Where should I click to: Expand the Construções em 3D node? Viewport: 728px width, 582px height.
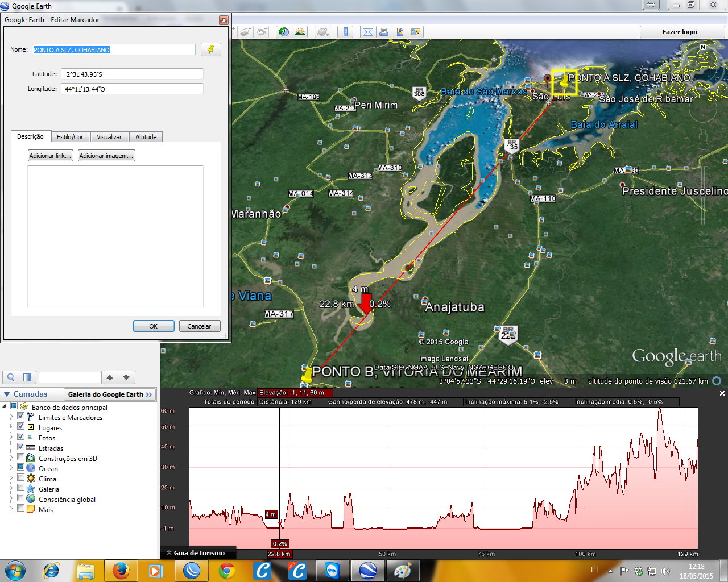[11, 458]
